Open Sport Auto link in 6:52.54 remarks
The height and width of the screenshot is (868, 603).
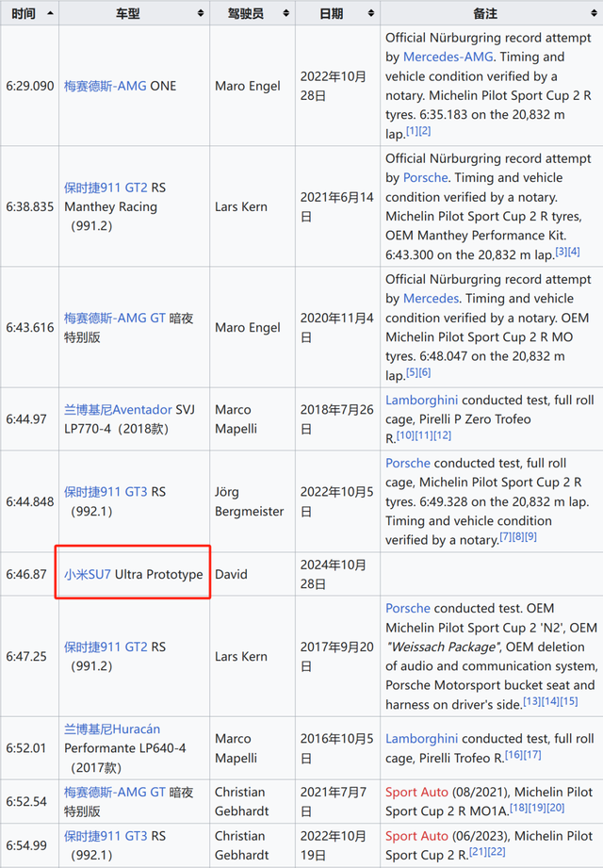point(416,793)
